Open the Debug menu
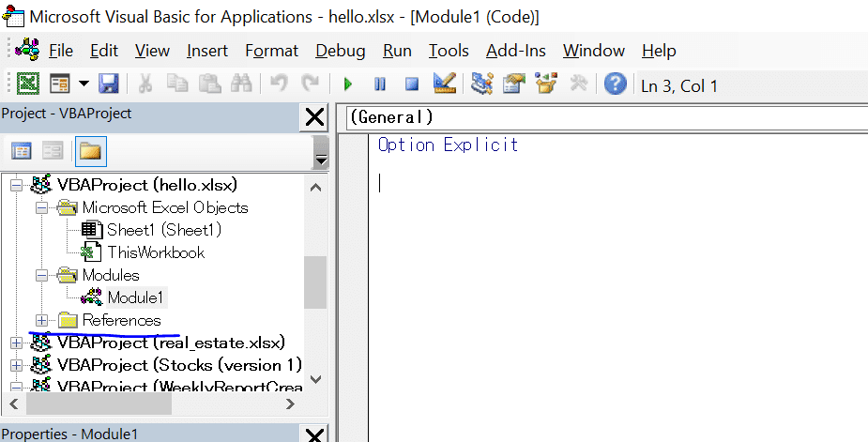The height and width of the screenshot is (442, 868). (341, 51)
